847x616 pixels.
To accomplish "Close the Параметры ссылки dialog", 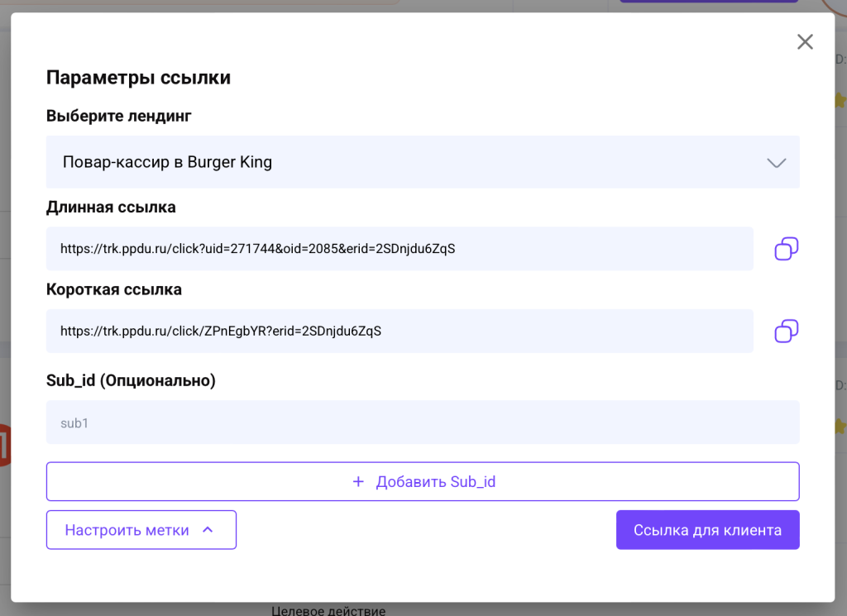I will (805, 41).
